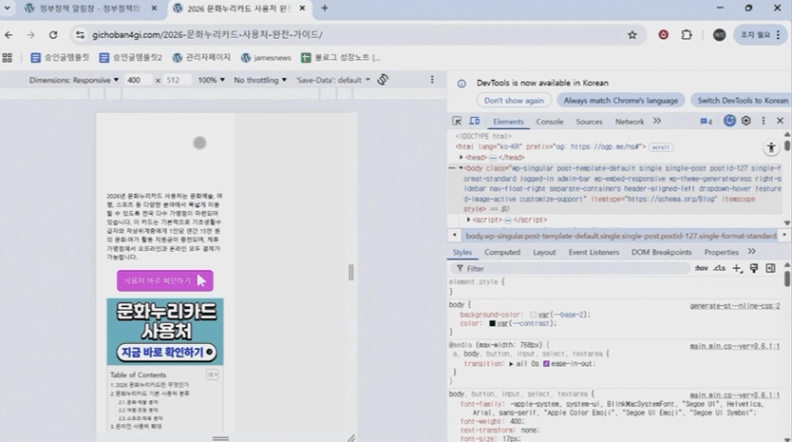Select the Computed styles tab
The height and width of the screenshot is (442, 792).
coord(502,252)
